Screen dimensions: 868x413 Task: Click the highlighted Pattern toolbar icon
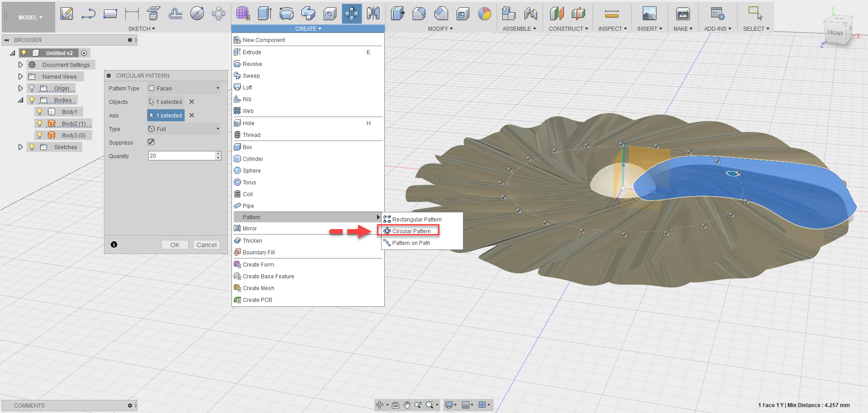[352, 14]
